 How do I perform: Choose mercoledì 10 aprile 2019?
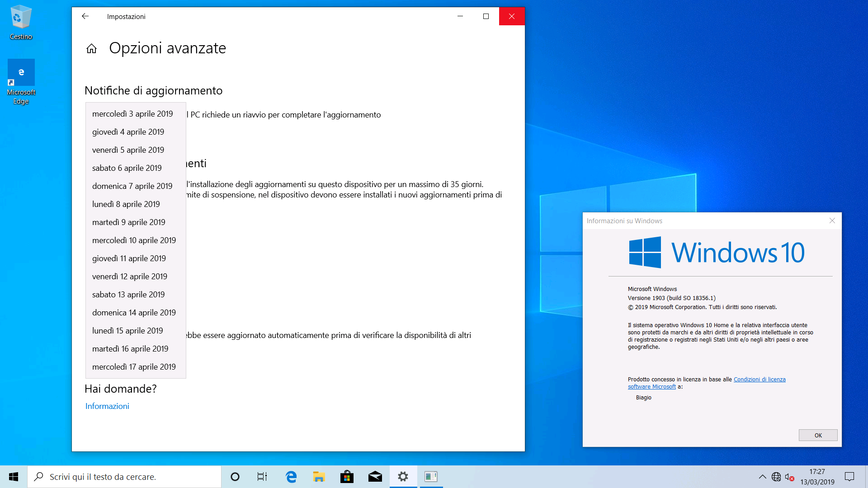(x=136, y=240)
